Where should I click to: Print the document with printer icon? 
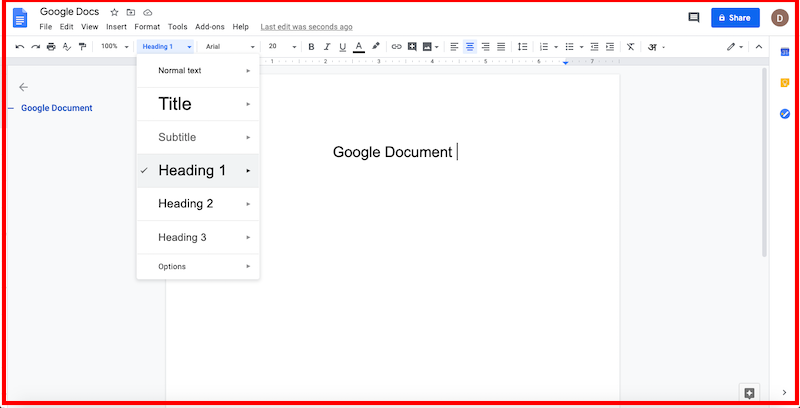tap(51, 47)
